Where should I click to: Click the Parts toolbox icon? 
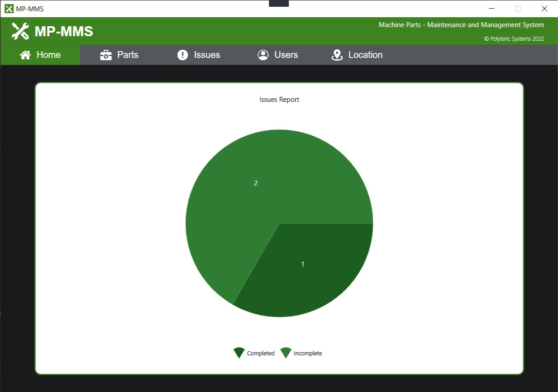point(106,55)
